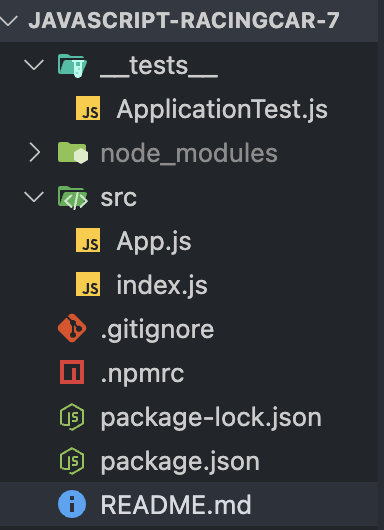Collapse the __tests__ folder chevron
This screenshot has width=384, height=530.
click(x=34, y=65)
